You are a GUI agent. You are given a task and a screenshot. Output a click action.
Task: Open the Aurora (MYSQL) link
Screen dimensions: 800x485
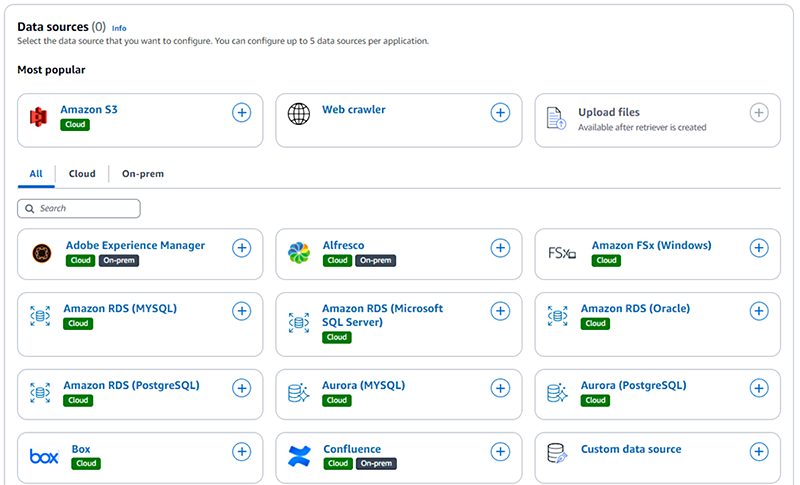pos(363,386)
